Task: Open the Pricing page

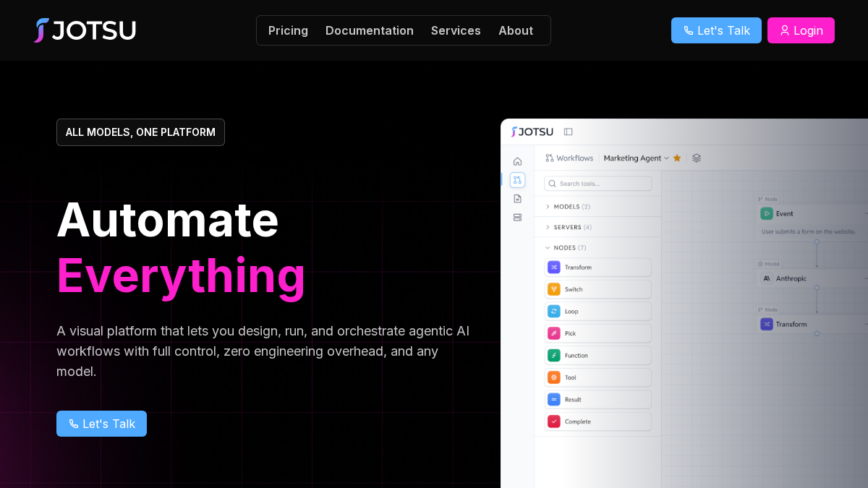Action: tap(288, 30)
